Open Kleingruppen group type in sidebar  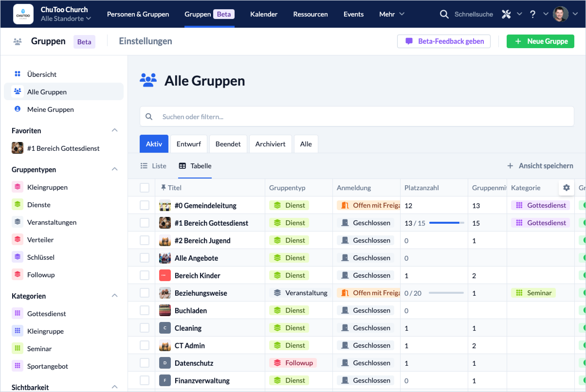coord(47,187)
